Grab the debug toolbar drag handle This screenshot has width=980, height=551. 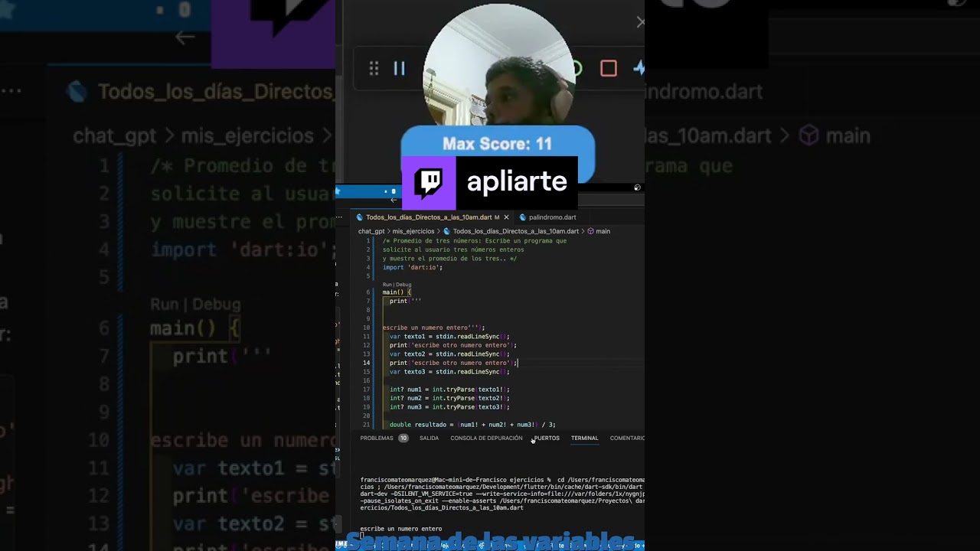coord(374,69)
